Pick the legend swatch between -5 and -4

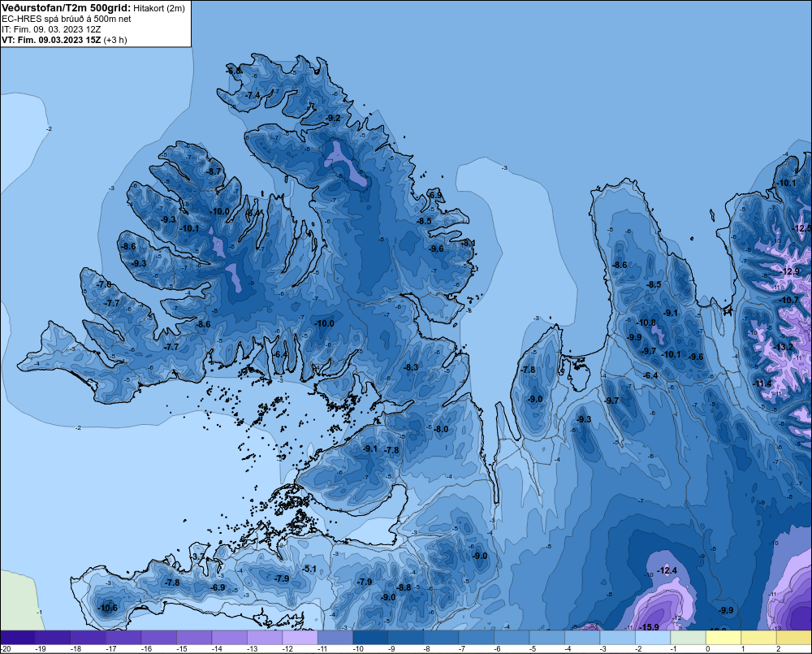(x=546, y=637)
